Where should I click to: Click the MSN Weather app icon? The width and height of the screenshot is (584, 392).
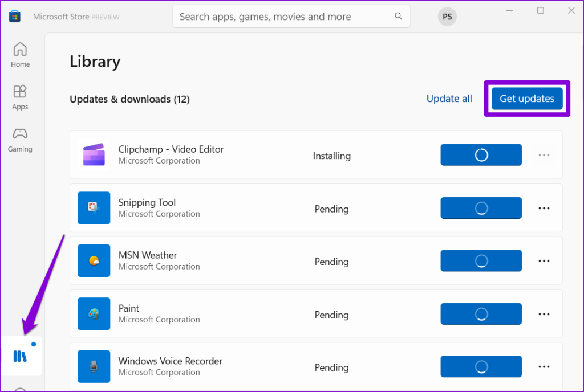coord(94,261)
